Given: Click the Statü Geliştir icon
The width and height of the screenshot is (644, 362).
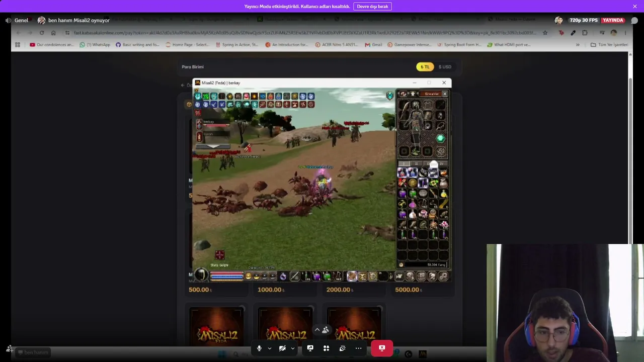Looking at the screenshot, I should coord(219,255).
